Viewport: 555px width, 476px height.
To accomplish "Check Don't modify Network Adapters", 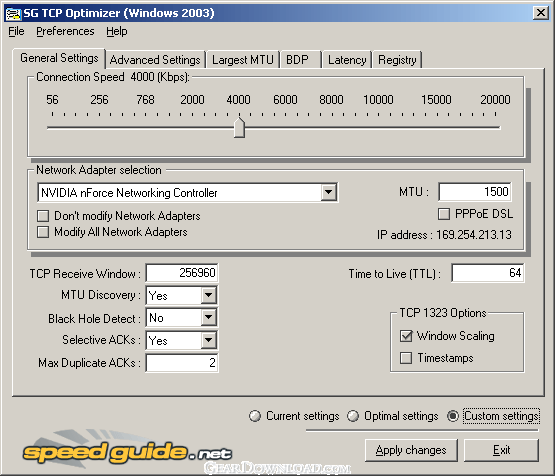I will pyautogui.click(x=43, y=216).
